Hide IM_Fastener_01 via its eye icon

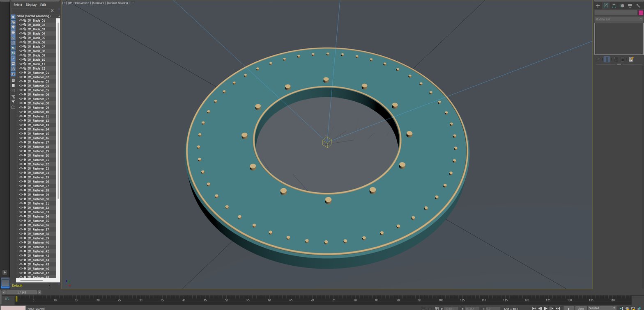[x=21, y=73]
